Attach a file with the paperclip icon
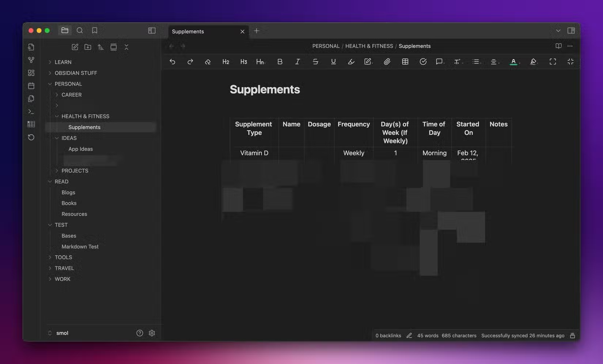 [x=387, y=61]
